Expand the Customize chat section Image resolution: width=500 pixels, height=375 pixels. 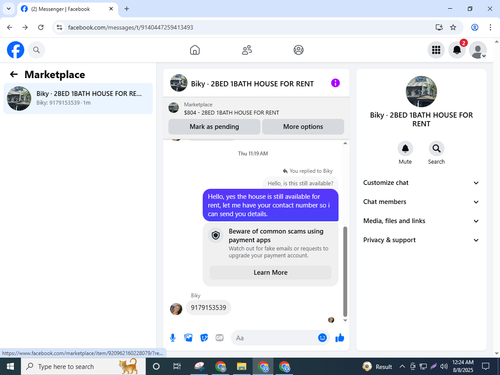pos(421,183)
